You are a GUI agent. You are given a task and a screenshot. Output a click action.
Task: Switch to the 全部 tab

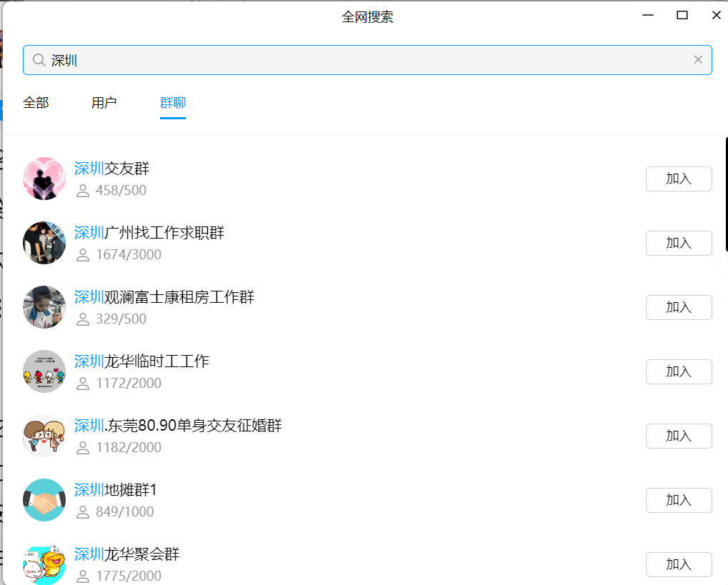point(36,103)
